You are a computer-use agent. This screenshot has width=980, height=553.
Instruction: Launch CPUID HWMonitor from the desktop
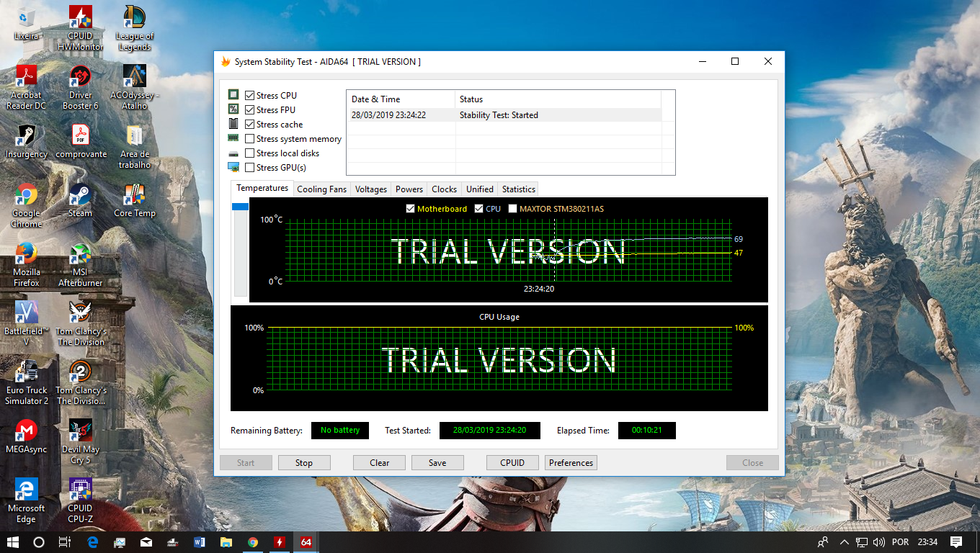point(80,29)
